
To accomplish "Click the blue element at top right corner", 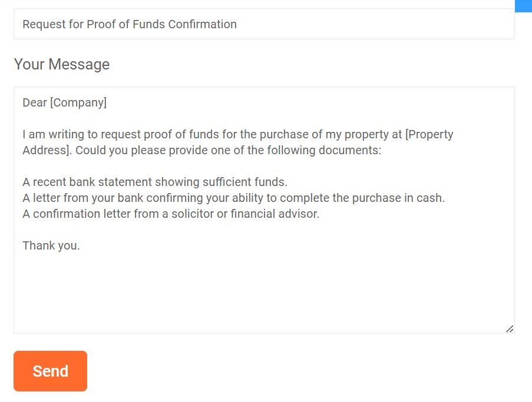I will pos(523,5).
